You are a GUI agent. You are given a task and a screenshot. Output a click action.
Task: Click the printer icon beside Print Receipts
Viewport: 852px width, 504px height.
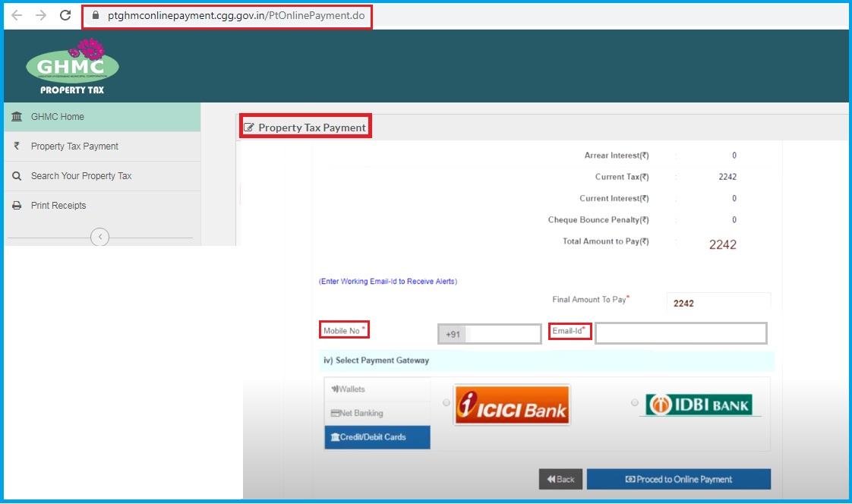click(16, 205)
